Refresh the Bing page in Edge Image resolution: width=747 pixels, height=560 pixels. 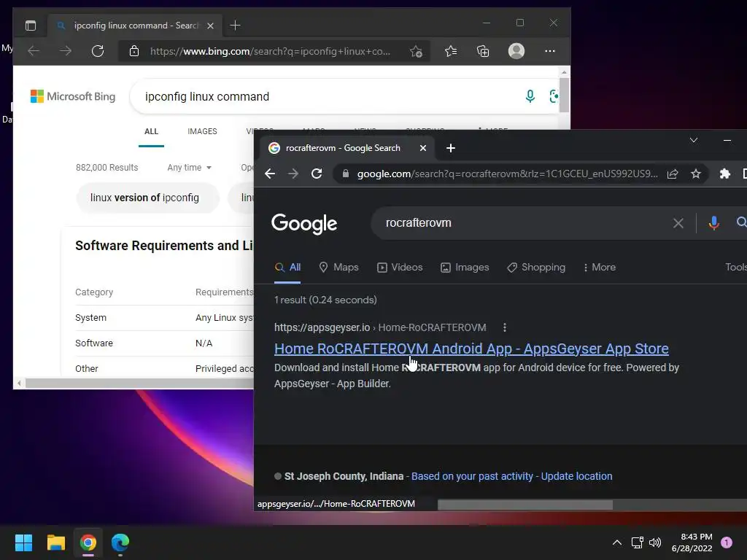point(98,51)
